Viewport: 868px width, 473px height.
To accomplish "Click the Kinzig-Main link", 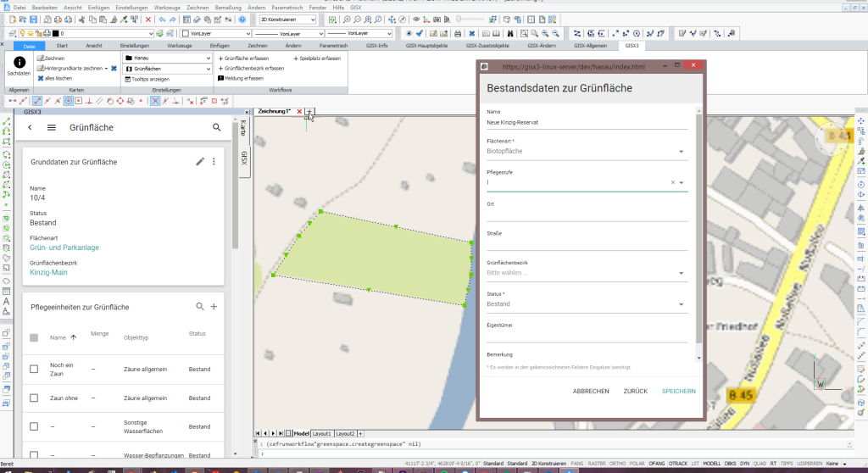I will pyautogui.click(x=48, y=272).
